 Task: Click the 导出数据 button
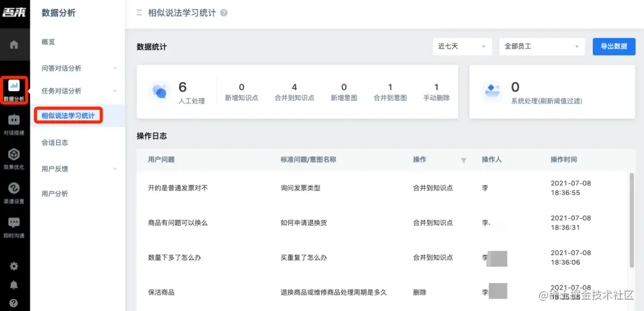614,46
